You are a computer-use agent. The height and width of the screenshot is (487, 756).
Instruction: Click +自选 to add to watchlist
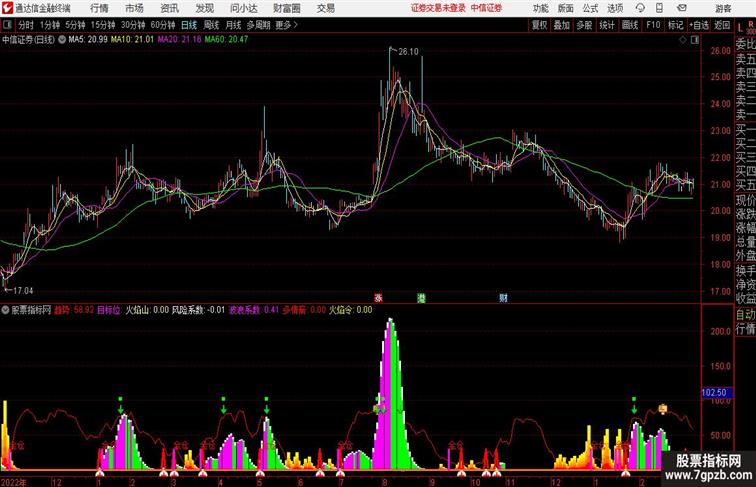click(x=699, y=25)
